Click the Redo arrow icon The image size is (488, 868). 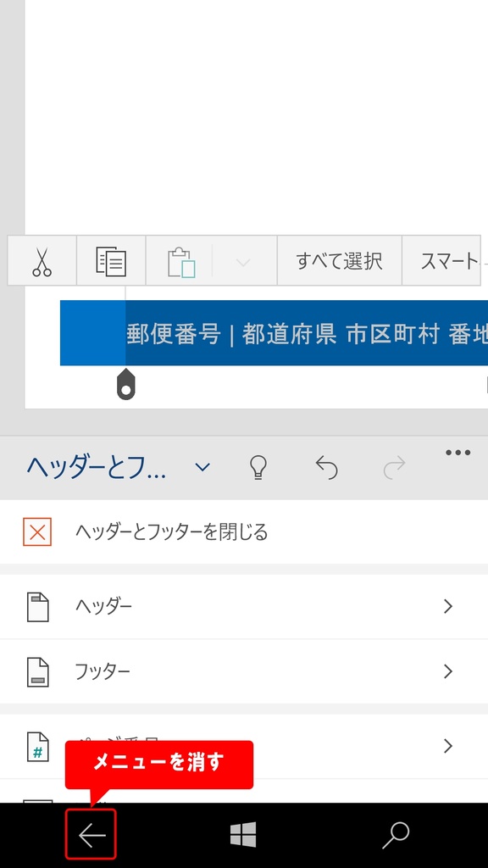pos(394,468)
